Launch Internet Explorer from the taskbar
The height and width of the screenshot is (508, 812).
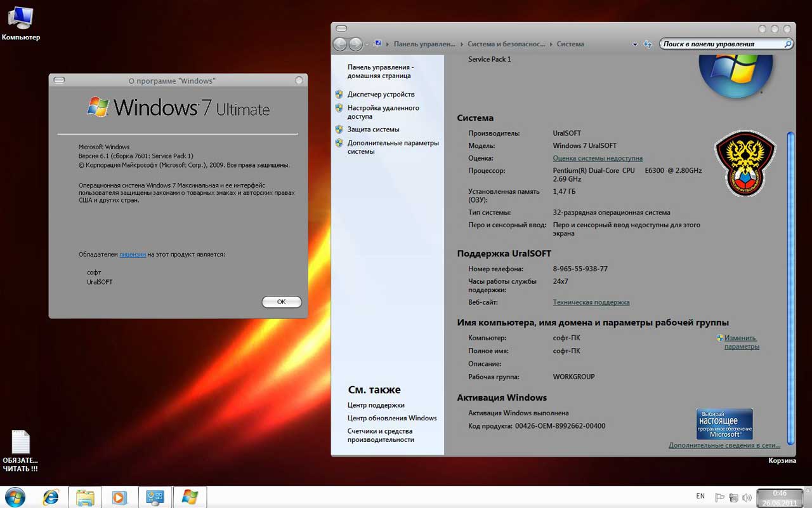click(x=51, y=497)
